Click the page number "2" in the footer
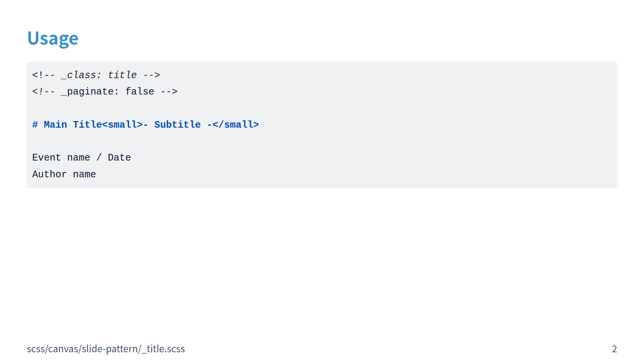The height and width of the screenshot is (362, 644). 614,349
